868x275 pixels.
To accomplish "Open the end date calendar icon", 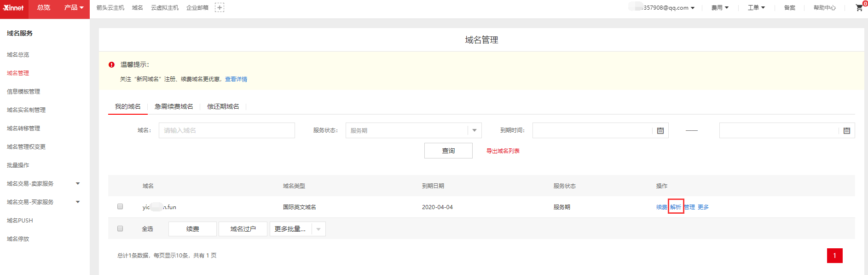I will click(846, 131).
